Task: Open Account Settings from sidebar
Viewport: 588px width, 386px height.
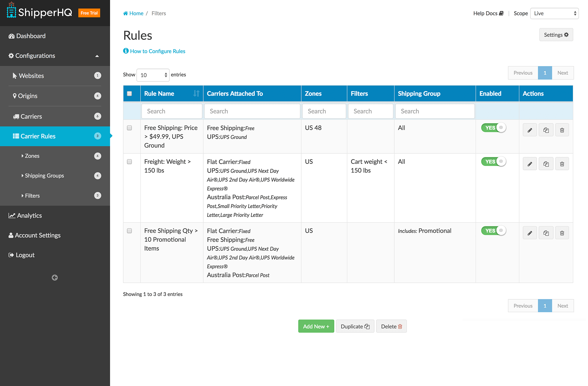Action: [x=38, y=235]
